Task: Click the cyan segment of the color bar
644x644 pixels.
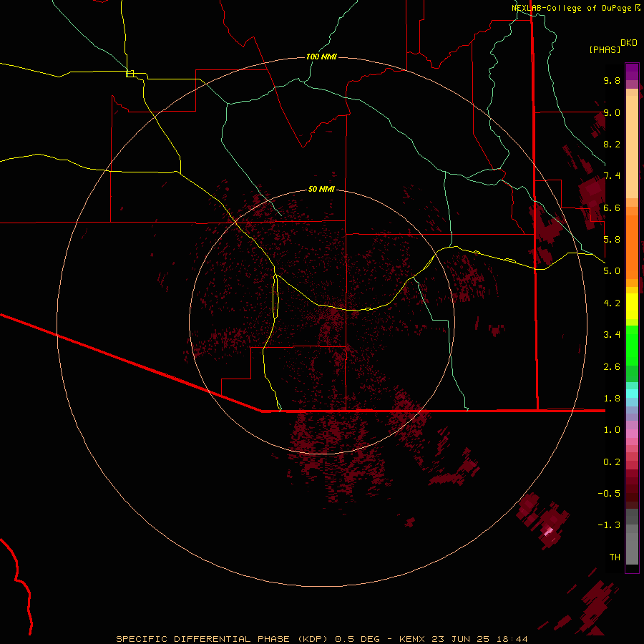Action: pos(632,394)
